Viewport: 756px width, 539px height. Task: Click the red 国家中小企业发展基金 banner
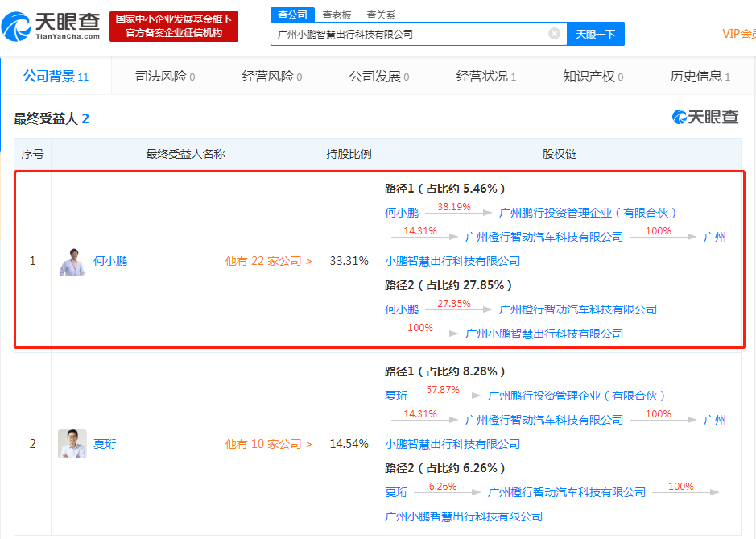pyautogui.click(x=174, y=26)
